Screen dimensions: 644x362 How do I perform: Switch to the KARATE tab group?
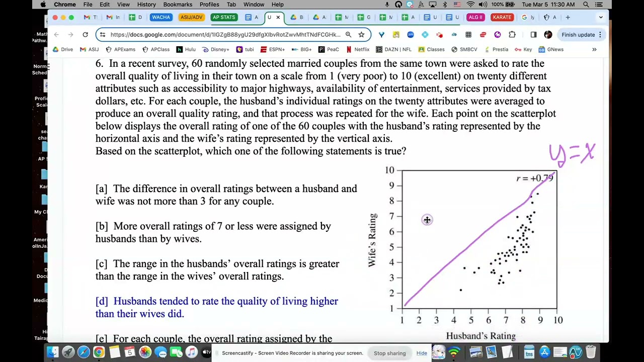point(502,17)
